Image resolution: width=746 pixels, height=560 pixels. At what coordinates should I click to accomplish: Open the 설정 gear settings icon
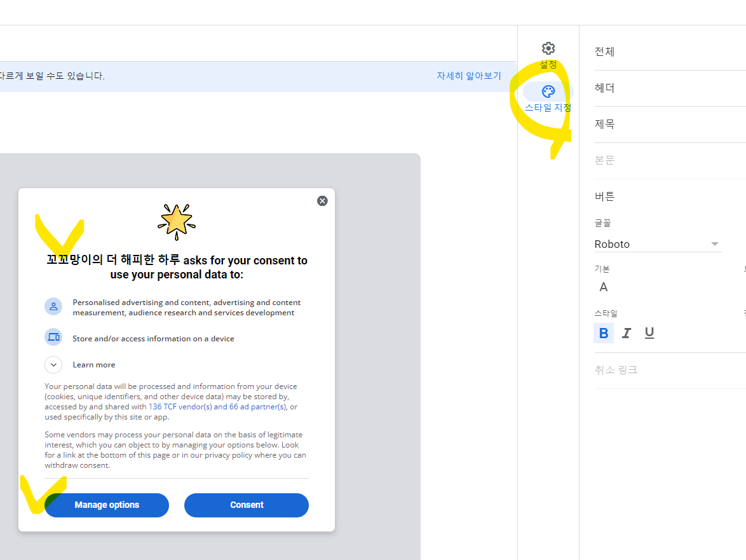point(548,48)
